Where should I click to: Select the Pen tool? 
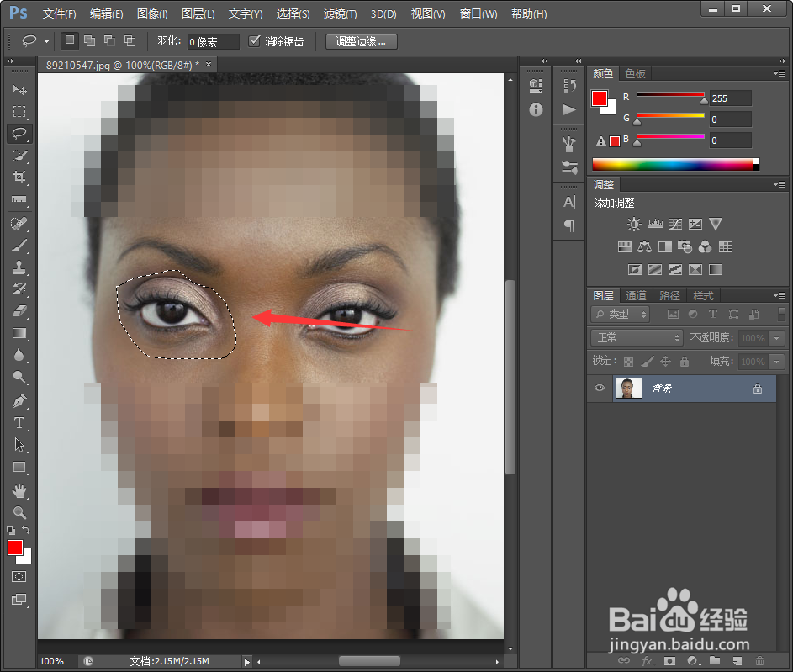[19, 401]
